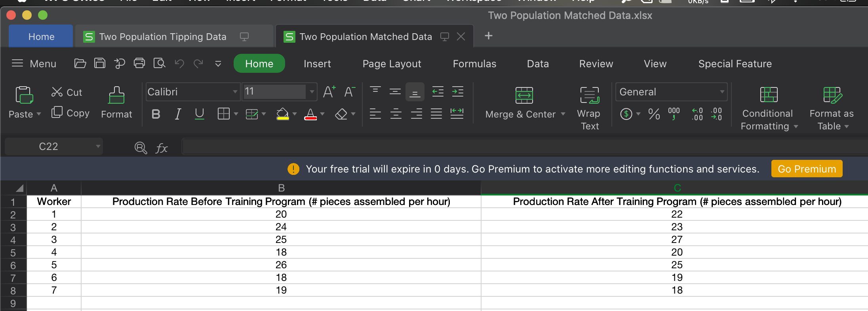868x311 pixels.
Task: Click the Undo arrow
Action: click(x=179, y=63)
